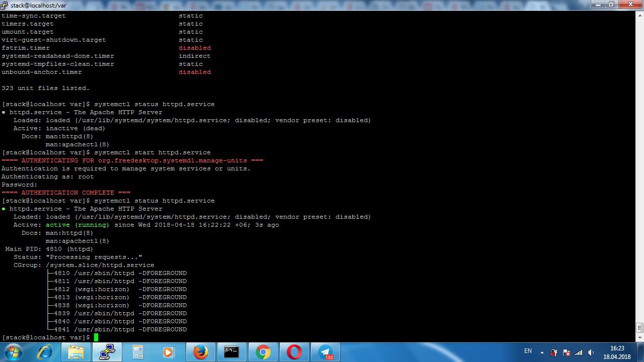Open the PuTTY window system menu icon
The image size is (644, 362).
5,5
